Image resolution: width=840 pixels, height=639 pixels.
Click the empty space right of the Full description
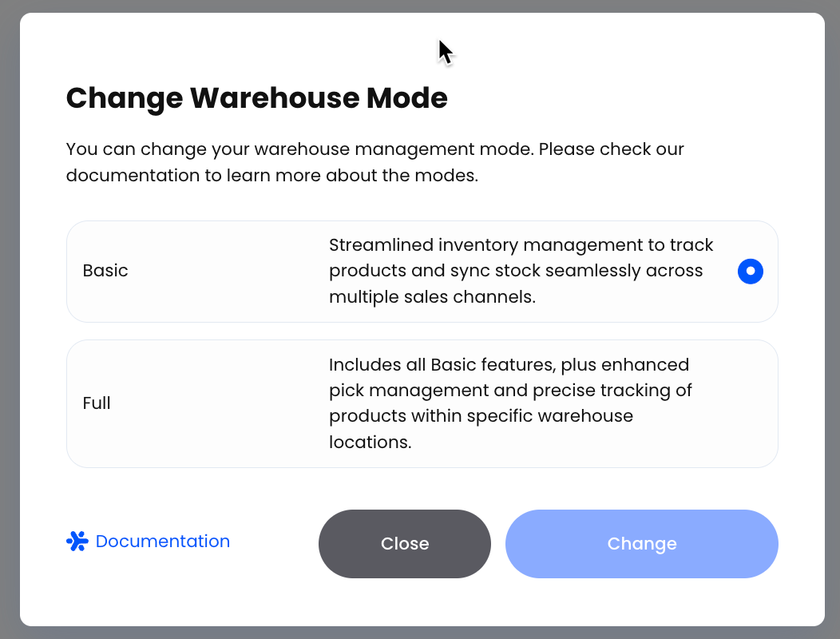point(737,403)
